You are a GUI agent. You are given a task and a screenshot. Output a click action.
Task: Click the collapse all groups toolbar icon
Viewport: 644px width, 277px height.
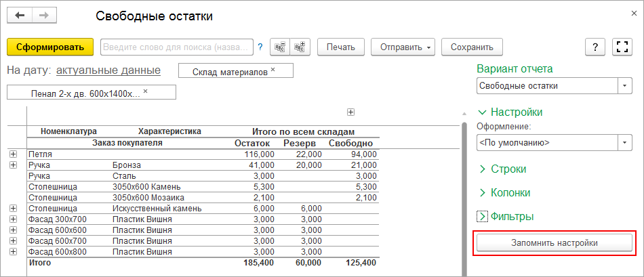click(279, 47)
